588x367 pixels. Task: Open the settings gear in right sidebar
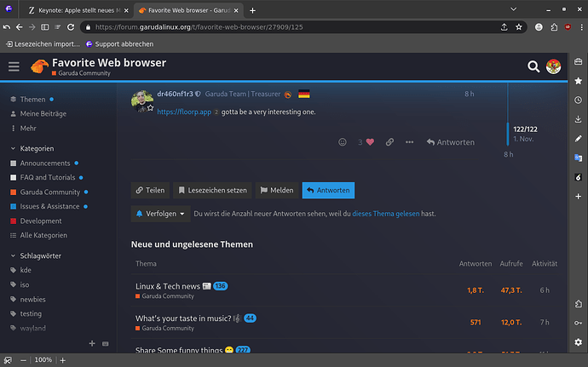[579, 342]
